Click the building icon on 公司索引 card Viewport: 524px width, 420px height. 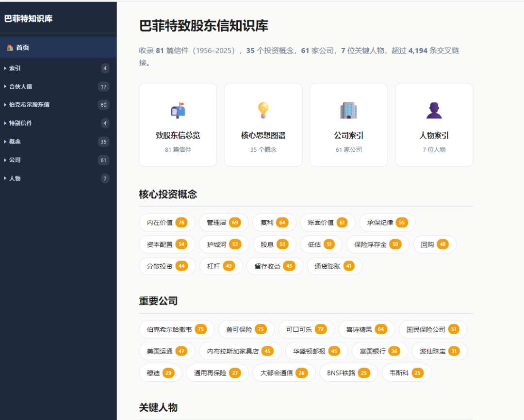coord(348,110)
